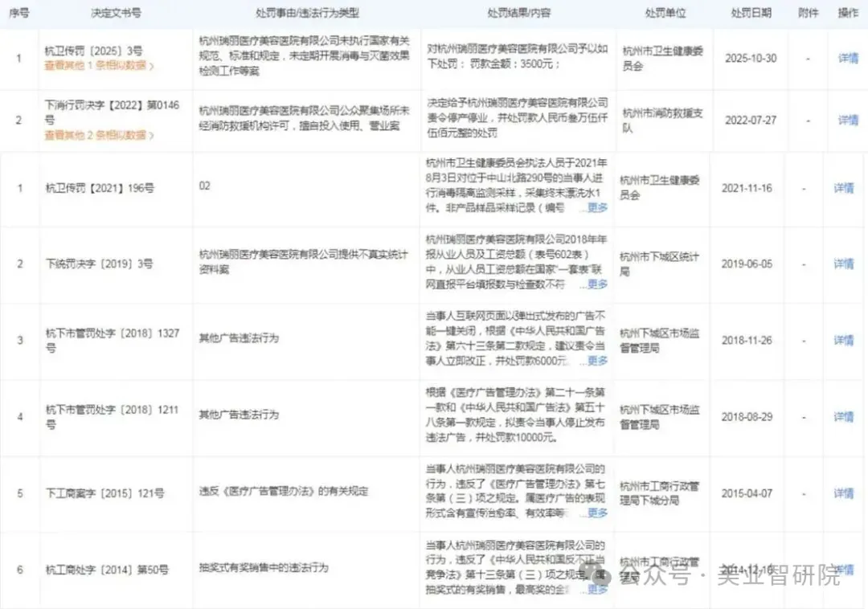
Task: Click the date 2025-10-30
Action: (751, 58)
